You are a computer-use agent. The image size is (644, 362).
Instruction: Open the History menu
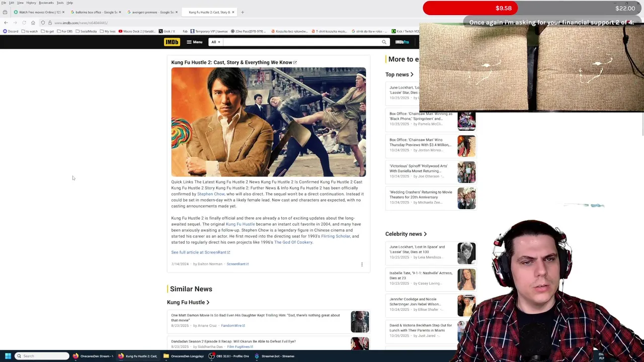click(31, 3)
